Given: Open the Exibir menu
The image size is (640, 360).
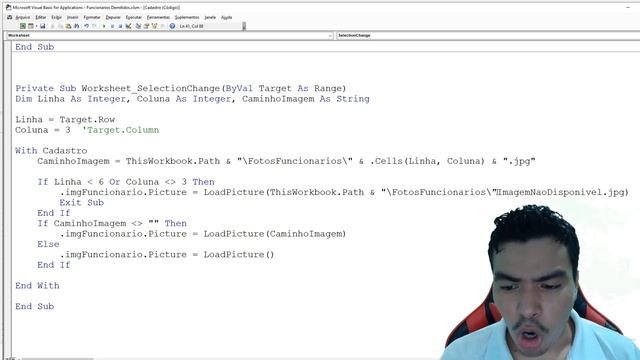Looking at the screenshot, I should coord(56,18).
